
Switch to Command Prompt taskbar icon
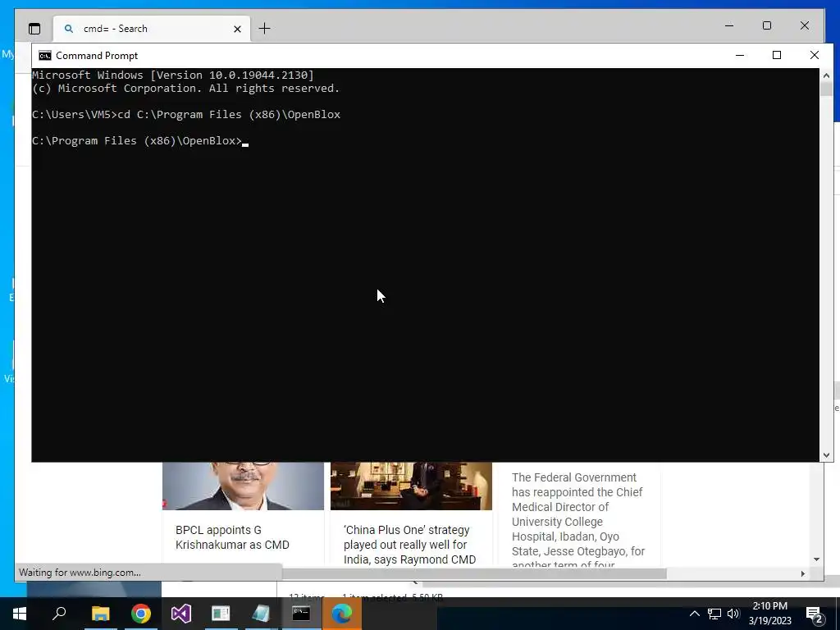click(x=301, y=614)
